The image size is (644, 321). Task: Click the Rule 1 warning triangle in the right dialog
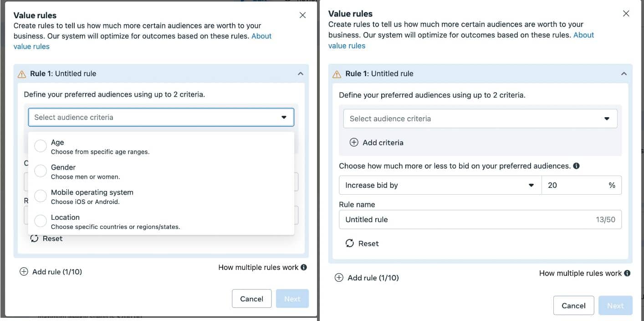337,74
